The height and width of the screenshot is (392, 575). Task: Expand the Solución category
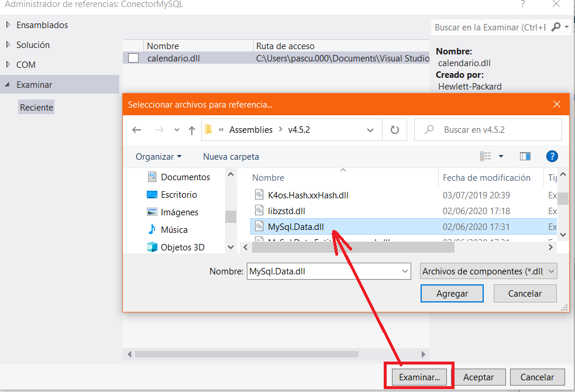(x=8, y=44)
